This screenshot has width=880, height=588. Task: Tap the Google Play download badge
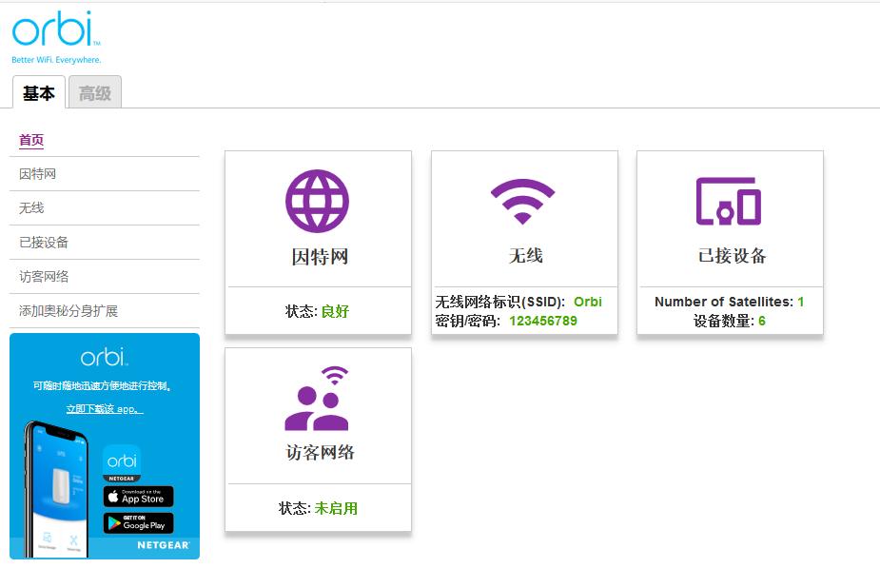(x=138, y=523)
